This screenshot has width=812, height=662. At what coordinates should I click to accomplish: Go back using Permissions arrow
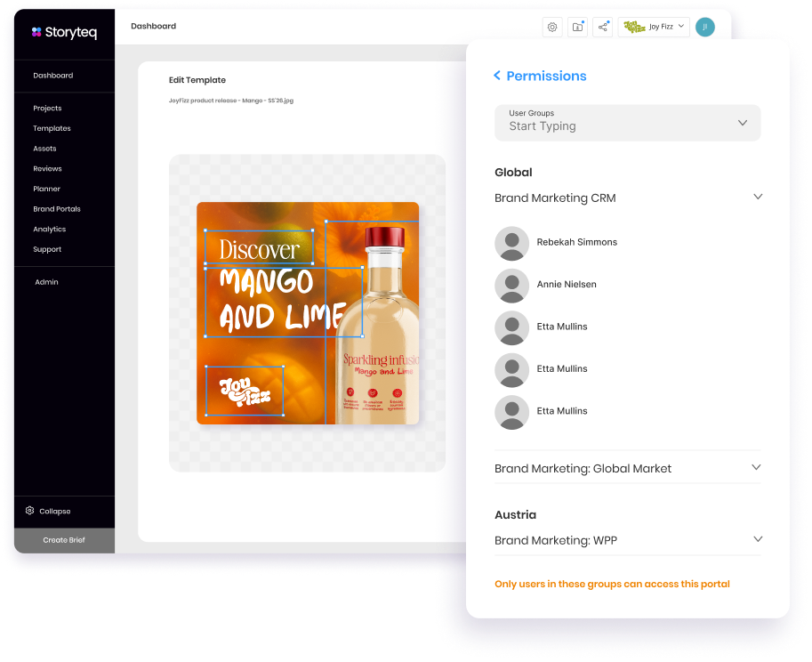point(497,77)
